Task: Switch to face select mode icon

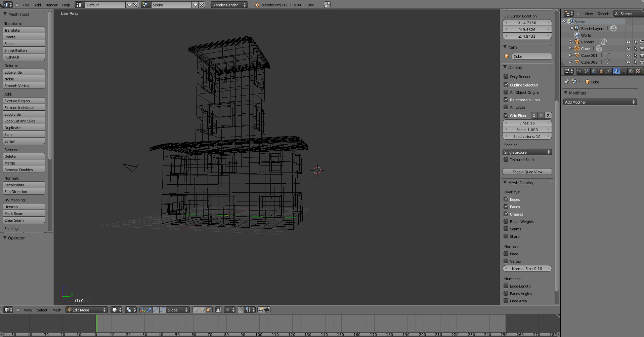Action: (209, 310)
